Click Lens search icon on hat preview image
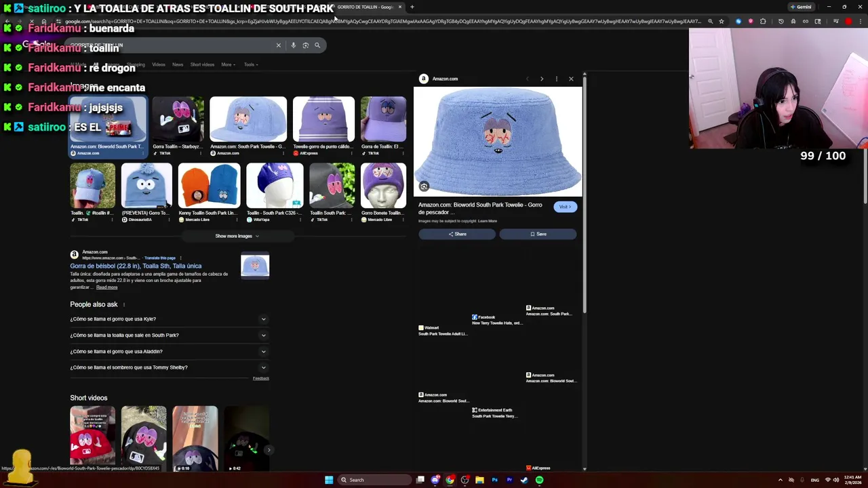 424,186
